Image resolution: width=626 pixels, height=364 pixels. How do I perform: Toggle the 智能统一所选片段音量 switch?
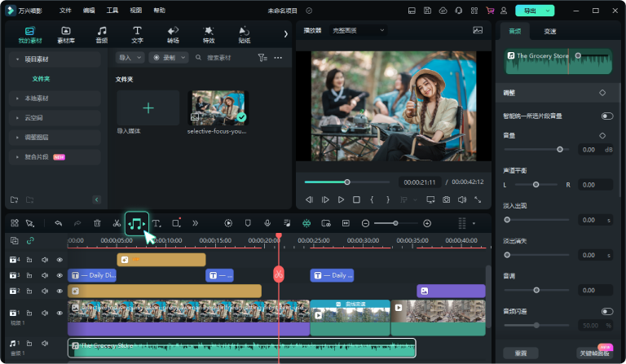[606, 116]
